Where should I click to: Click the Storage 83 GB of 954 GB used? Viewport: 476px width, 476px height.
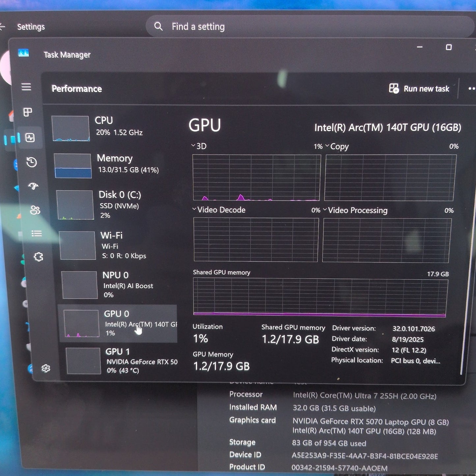(x=329, y=443)
